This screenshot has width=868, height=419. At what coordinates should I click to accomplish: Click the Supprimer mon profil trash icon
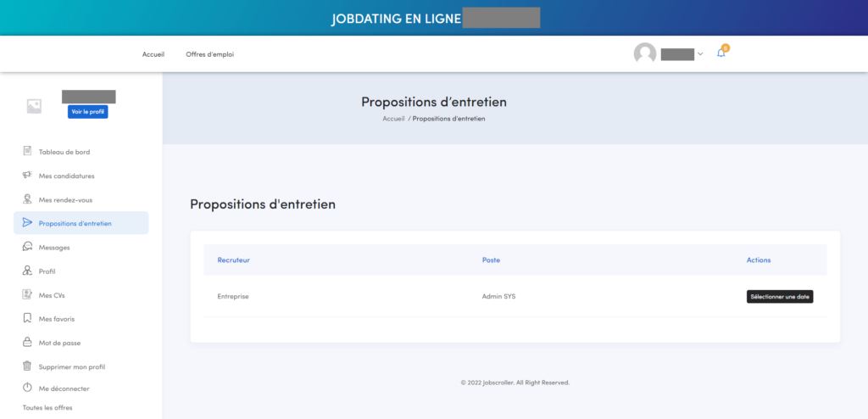coord(28,366)
